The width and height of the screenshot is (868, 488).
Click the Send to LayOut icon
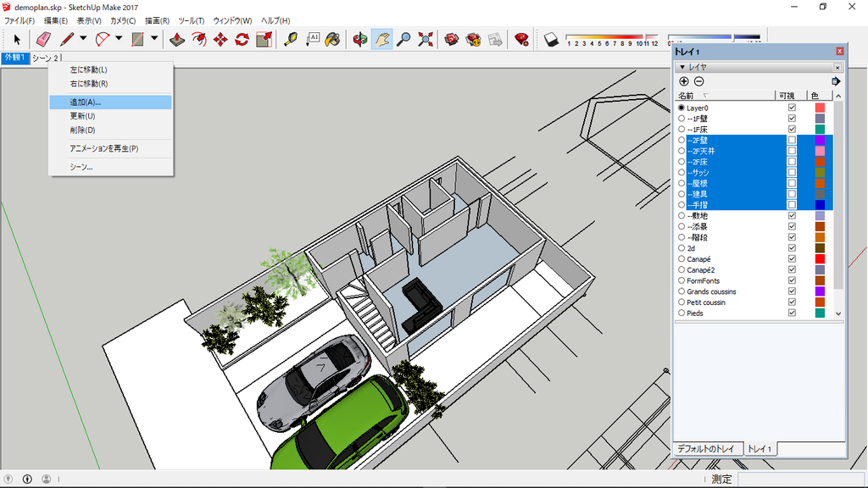tap(495, 39)
